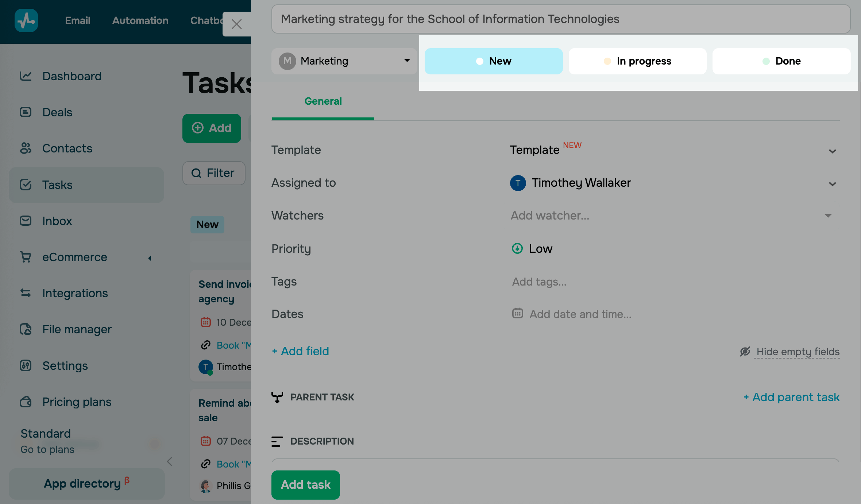The width and height of the screenshot is (861, 504).
Task: Expand the Template dropdown chevron
Action: click(832, 151)
